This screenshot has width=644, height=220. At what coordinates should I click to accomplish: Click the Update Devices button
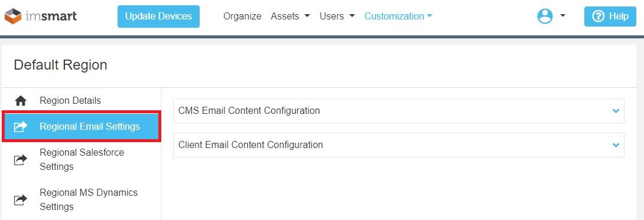tap(158, 17)
